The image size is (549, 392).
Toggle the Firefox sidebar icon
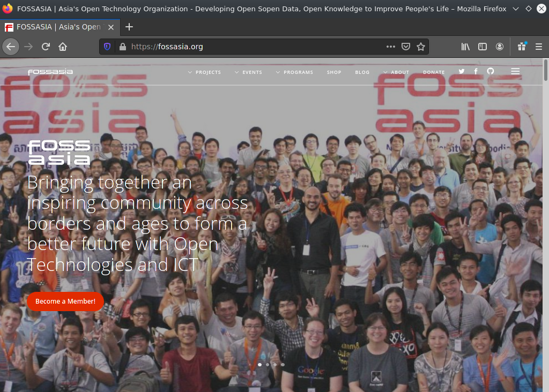[x=483, y=47]
